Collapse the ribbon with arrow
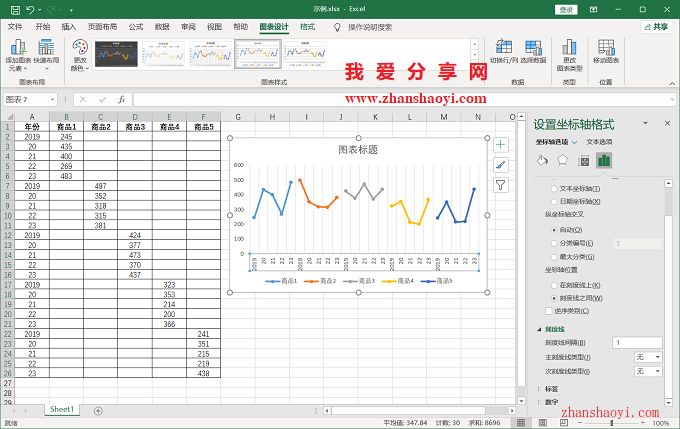The width and height of the screenshot is (680, 429). click(x=672, y=83)
